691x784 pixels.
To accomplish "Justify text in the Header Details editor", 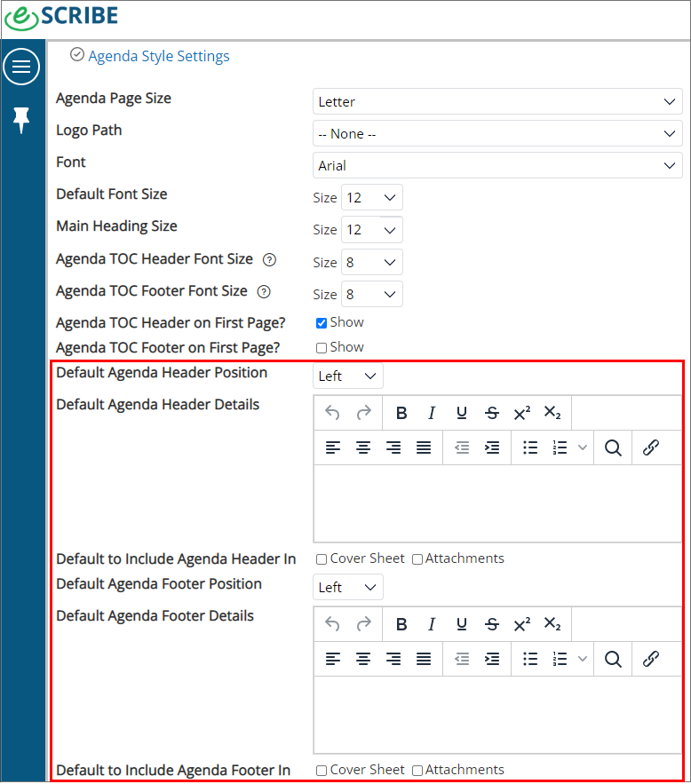I will pyautogui.click(x=424, y=447).
